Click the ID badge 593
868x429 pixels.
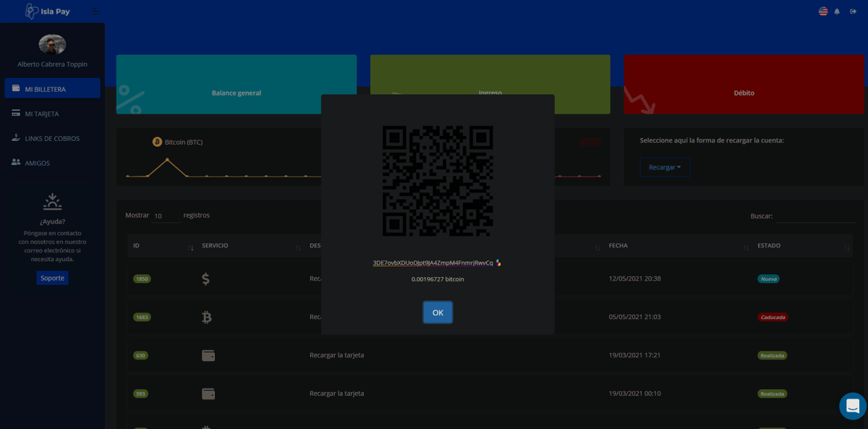coord(140,394)
